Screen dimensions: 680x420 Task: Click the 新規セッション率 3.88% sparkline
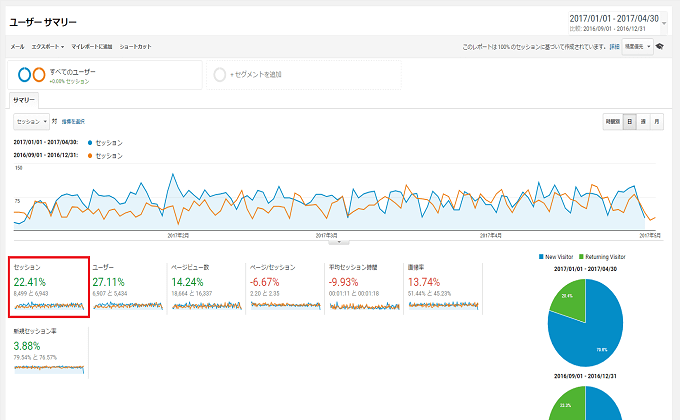tap(49, 369)
